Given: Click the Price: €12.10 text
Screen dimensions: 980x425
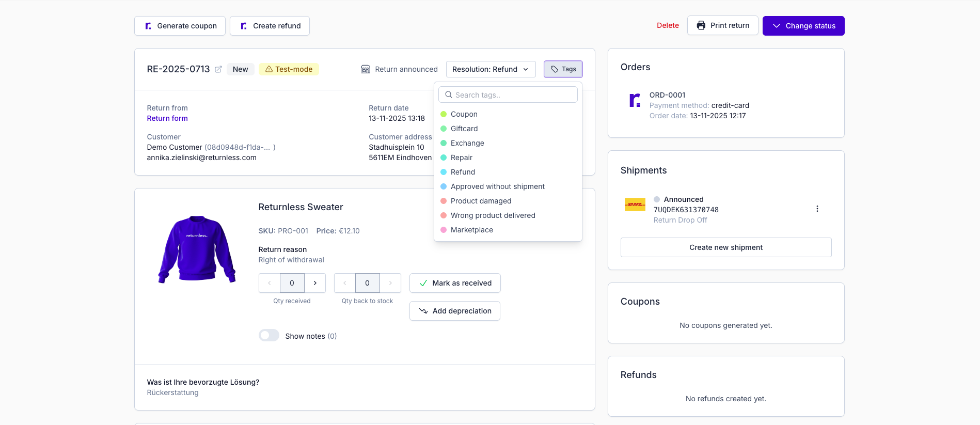Looking at the screenshot, I should point(338,231).
